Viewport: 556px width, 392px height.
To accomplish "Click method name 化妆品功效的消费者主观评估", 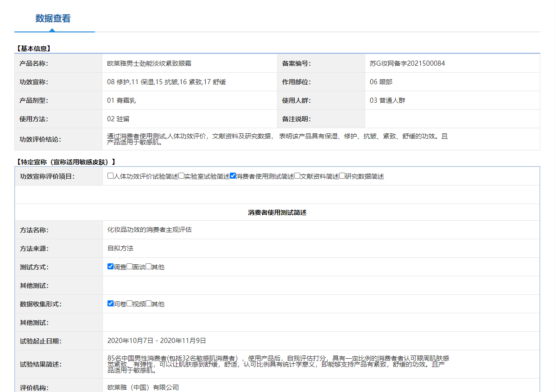I will pos(150,230).
